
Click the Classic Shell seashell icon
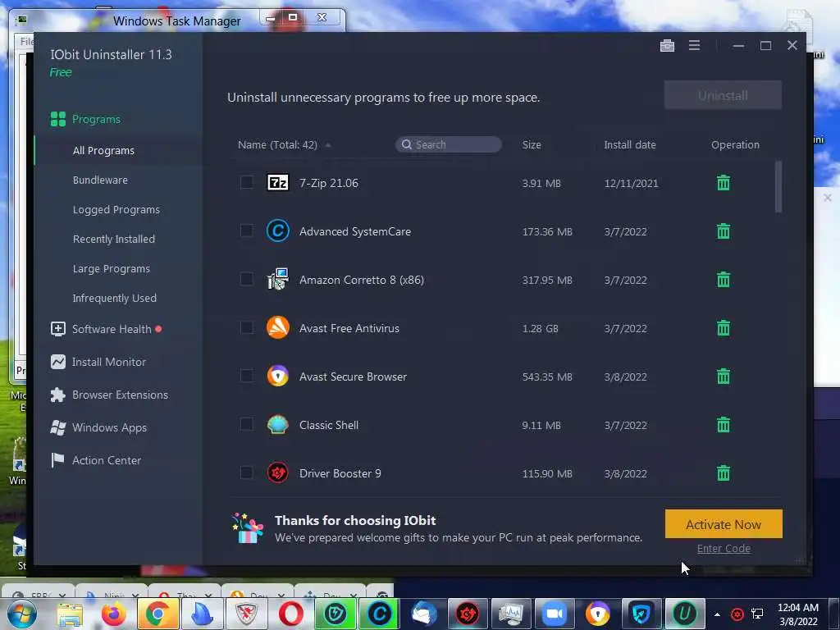[277, 424]
